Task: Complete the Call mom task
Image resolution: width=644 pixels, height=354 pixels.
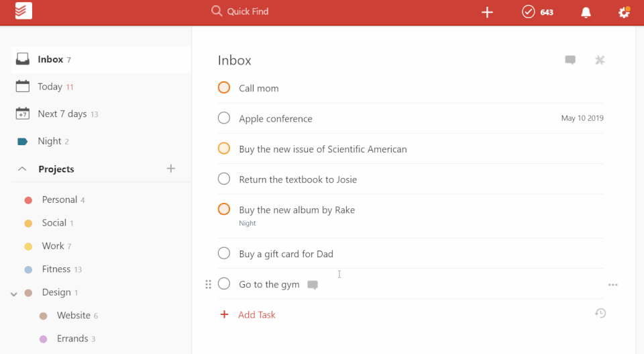Action: point(224,88)
